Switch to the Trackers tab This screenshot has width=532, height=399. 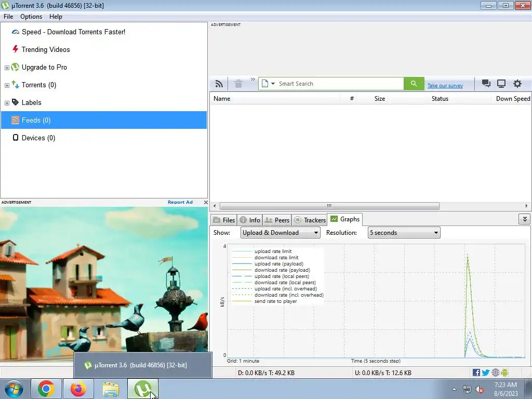pos(310,220)
